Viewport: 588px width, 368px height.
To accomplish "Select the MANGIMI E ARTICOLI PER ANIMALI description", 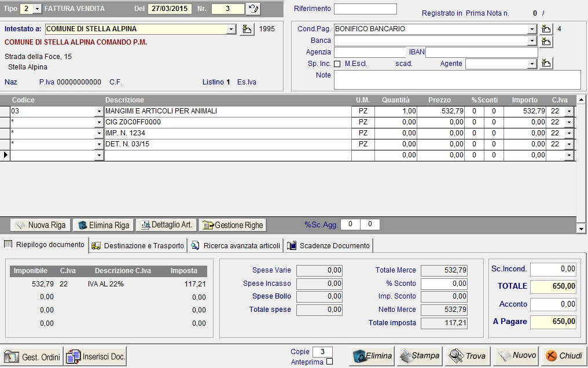I will click(228, 111).
